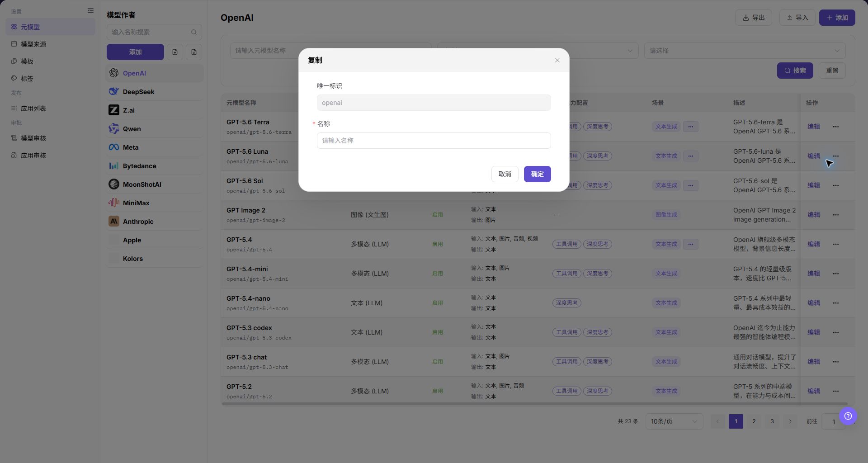Viewport: 868px width, 463px height.
Task: Open more actions for GPT-5.4
Action: click(835, 244)
